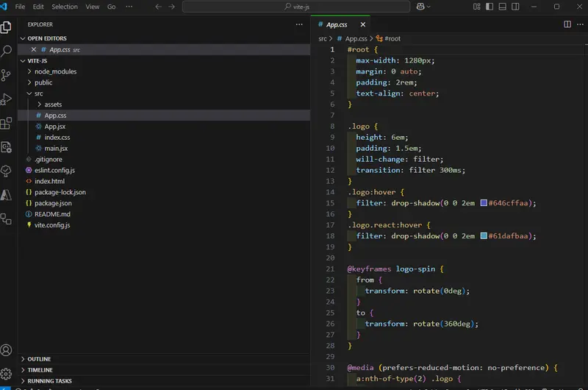Screen dimensions: 588x390
Task: Expand the Outline section
Action: pyautogui.click(x=39, y=359)
